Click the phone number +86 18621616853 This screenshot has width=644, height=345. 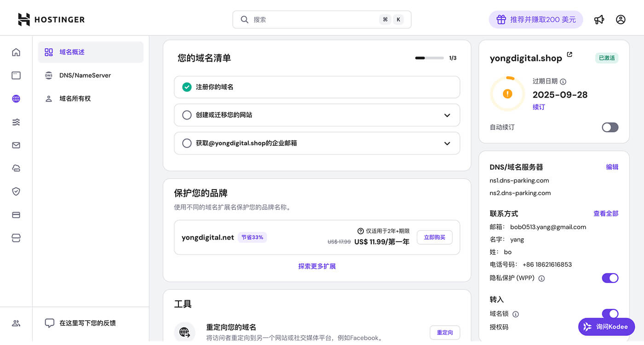click(x=547, y=264)
